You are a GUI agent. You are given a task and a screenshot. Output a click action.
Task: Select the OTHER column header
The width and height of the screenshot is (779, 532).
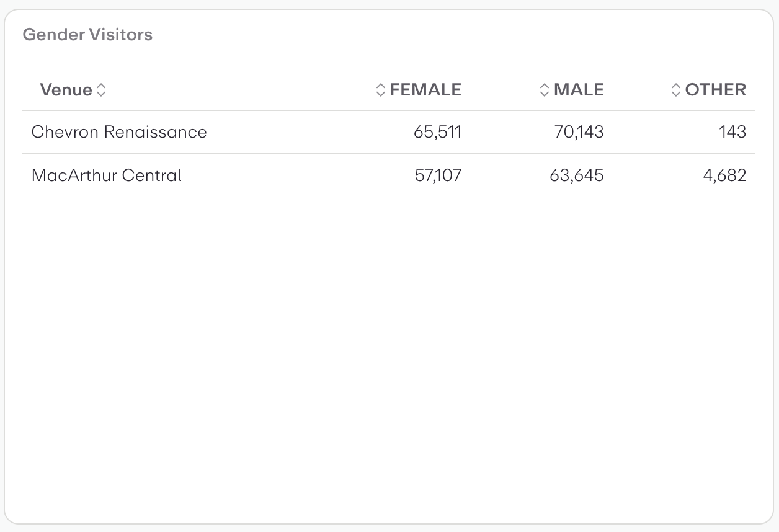click(715, 89)
